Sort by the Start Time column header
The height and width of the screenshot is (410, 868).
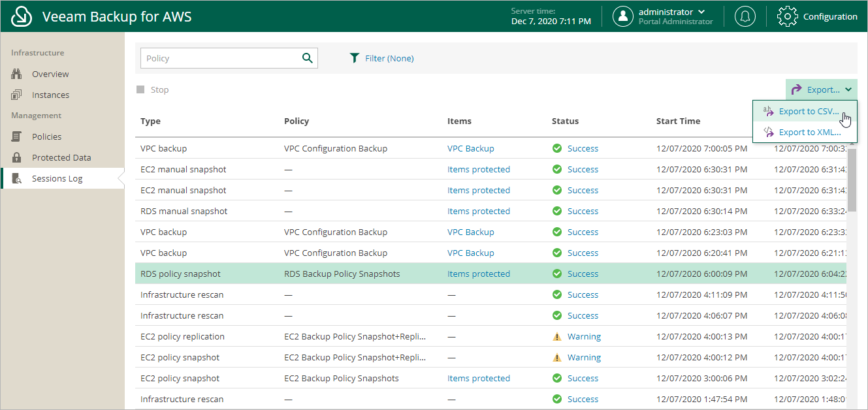click(x=678, y=121)
